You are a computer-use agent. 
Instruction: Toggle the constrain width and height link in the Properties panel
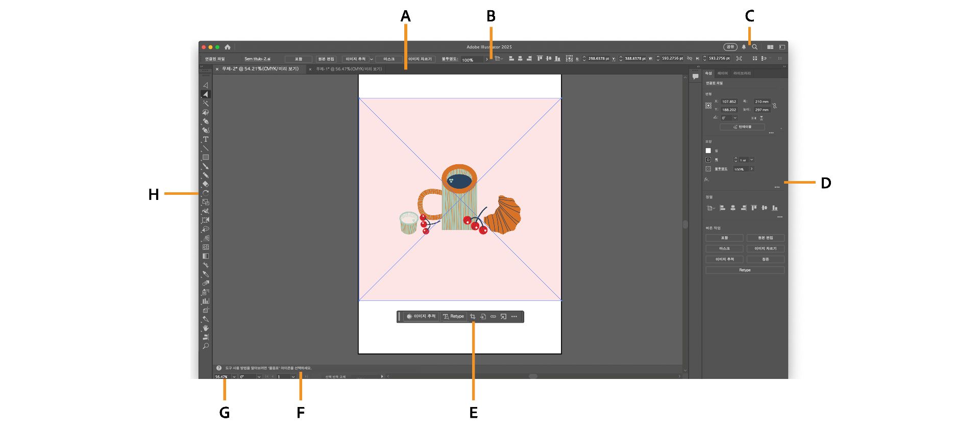tap(775, 106)
